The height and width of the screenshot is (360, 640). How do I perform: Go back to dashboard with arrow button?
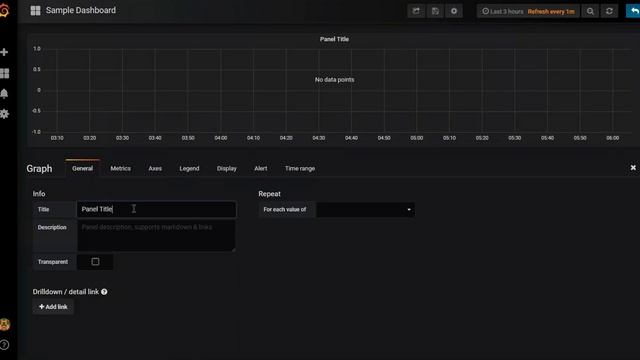click(633, 11)
